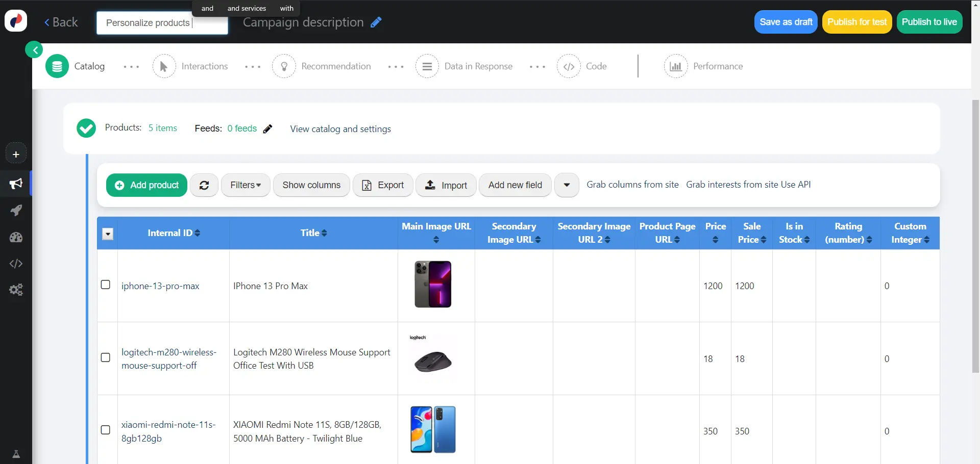Click Use API link
The image size is (980, 464).
point(795,185)
